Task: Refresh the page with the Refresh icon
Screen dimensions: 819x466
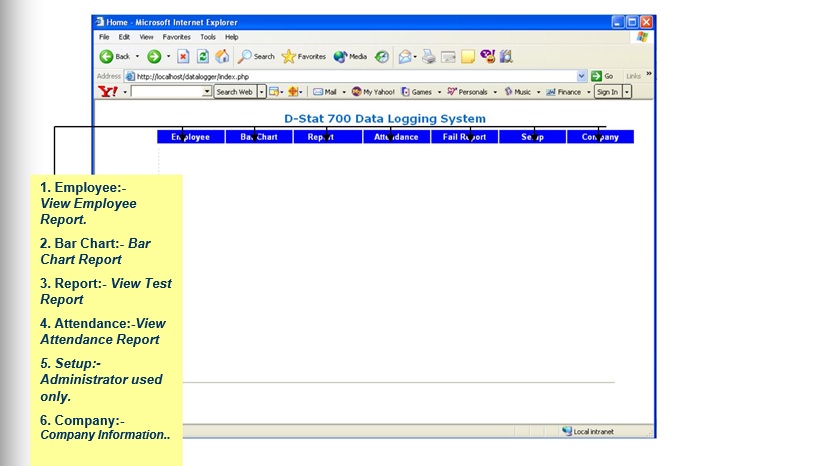Action: pyautogui.click(x=203, y=57)
